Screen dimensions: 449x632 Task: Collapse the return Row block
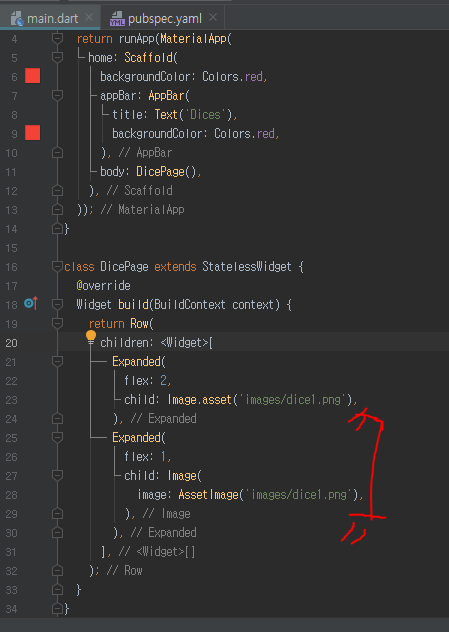(x=58, y=323)
